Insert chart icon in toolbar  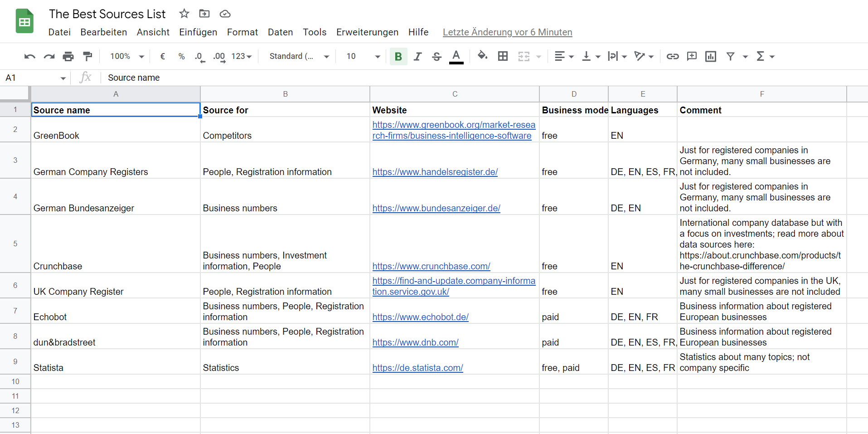pos(711,56)
